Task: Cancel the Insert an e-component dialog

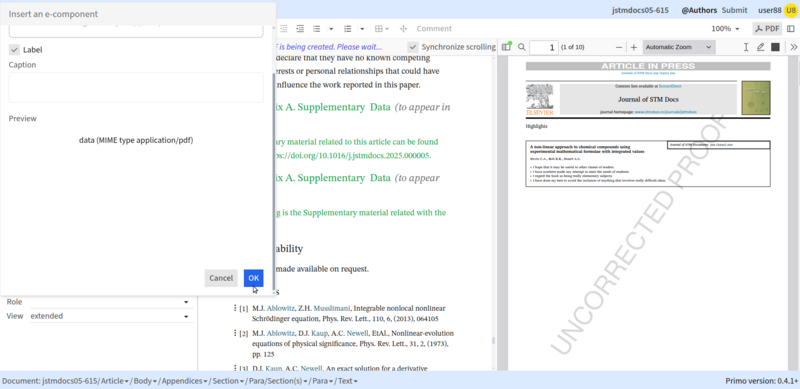Action: tap(221, 278)
